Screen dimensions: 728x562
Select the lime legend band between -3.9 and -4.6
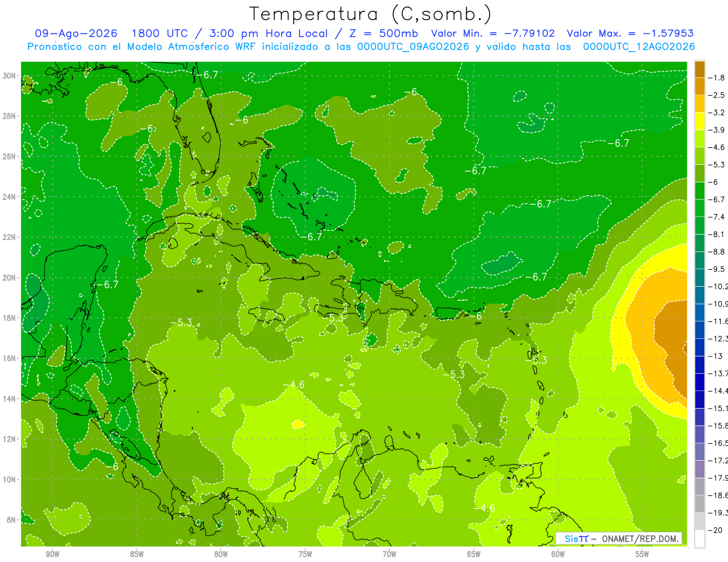(699, 139)
